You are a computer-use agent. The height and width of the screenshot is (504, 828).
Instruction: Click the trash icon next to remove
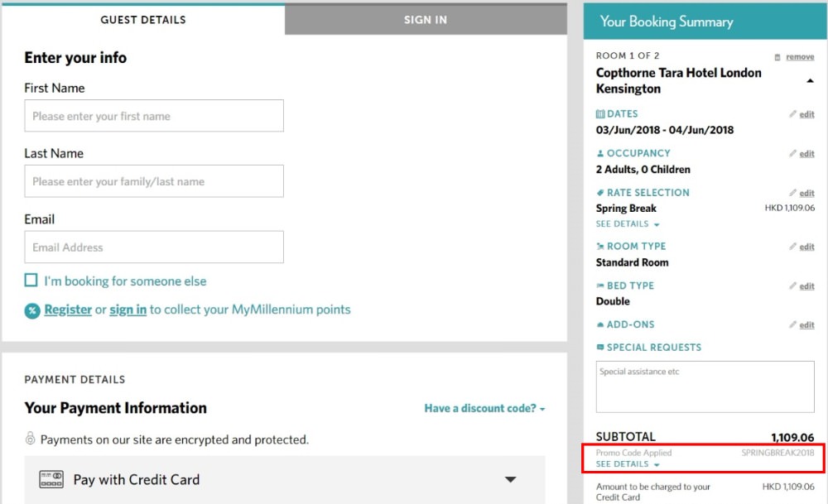point(777,57)
